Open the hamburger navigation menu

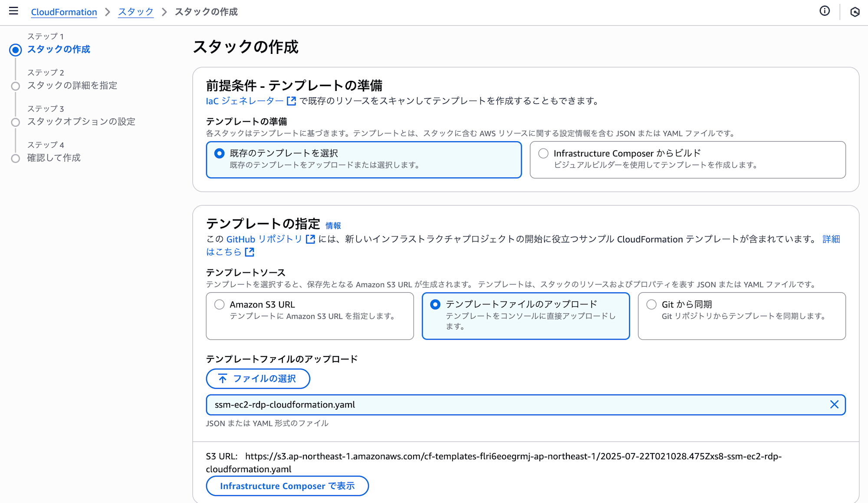pos(13,11)
